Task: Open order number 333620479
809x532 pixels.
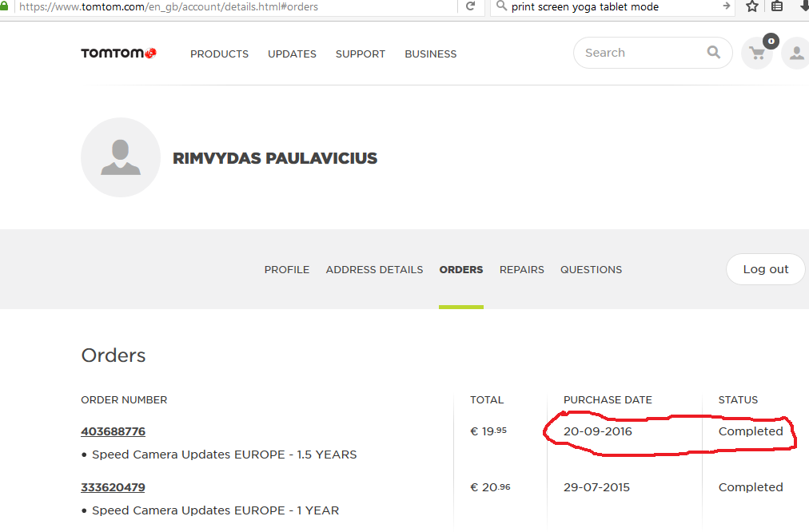Action: coord(113,487)
